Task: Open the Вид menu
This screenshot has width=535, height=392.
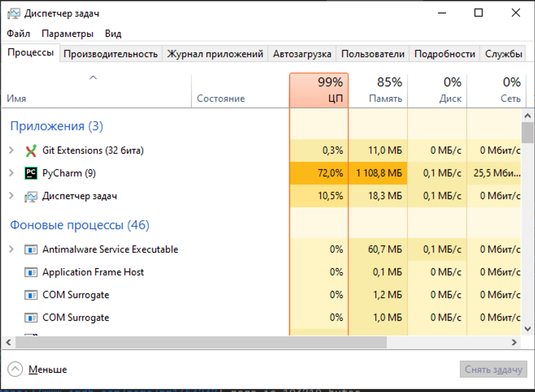Action: (113, 34)
